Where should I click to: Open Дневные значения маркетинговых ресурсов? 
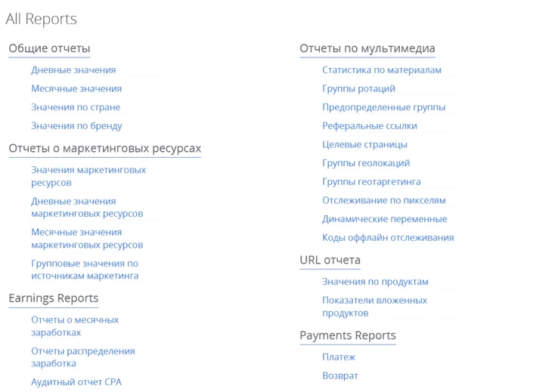tap(87, 208)
